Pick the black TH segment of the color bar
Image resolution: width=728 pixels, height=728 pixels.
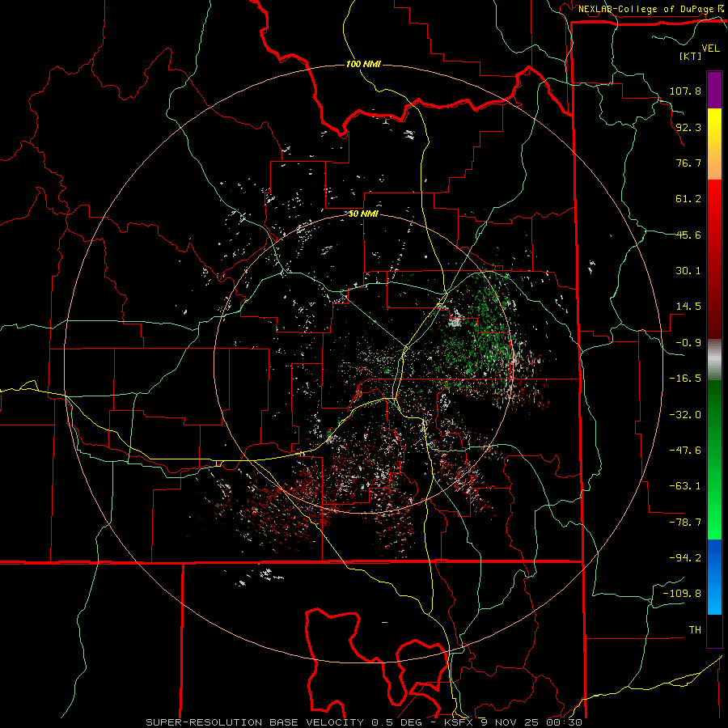(x=714, y=630)
